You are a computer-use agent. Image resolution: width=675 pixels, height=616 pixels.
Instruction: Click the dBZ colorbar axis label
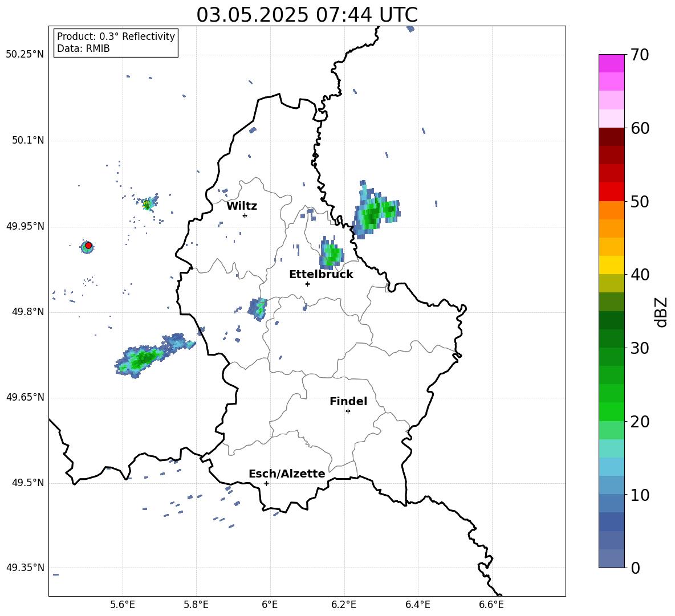(x=661, y=312)
